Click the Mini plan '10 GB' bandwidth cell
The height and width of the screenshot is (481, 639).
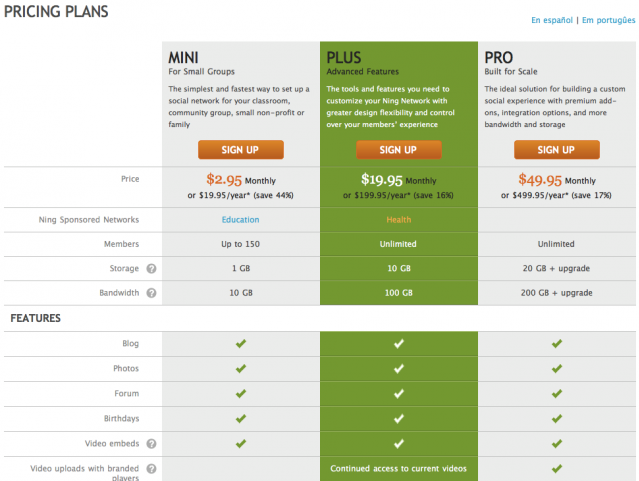(241, 293)
